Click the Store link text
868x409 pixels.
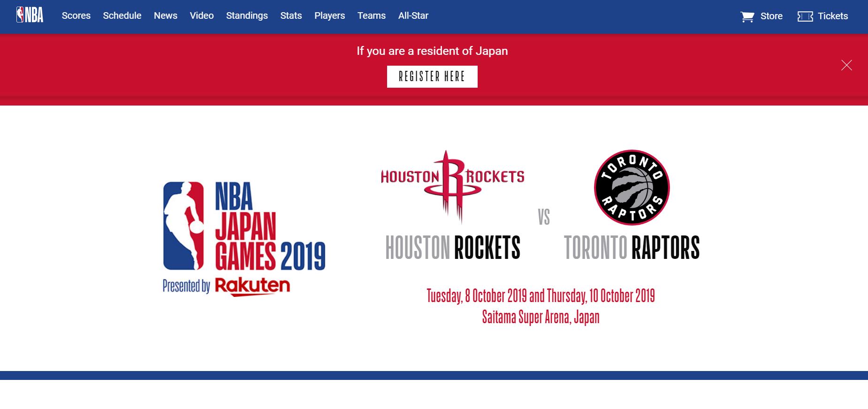(x=771, y=16)
